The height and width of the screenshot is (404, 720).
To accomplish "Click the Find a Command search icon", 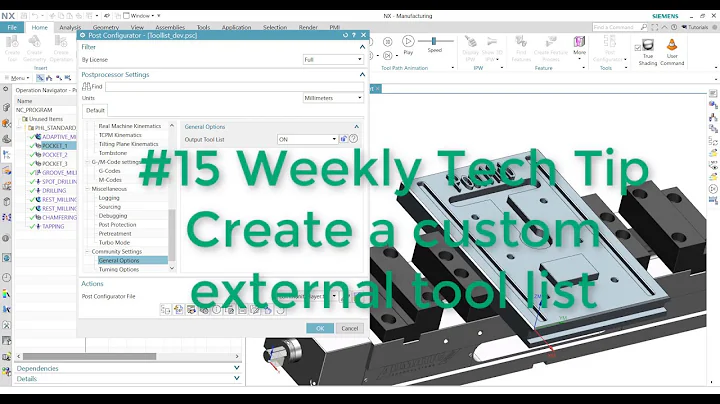I will [644, 28].
